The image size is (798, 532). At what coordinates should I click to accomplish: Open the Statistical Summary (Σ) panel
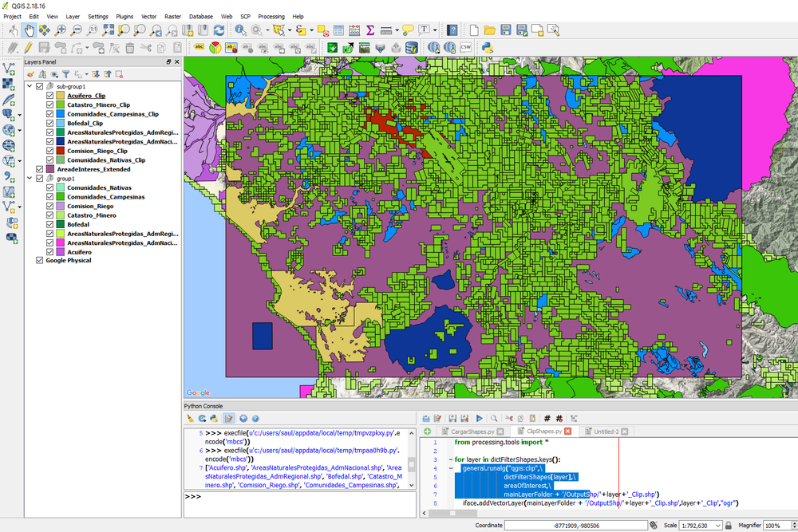(x=370, y=30)
